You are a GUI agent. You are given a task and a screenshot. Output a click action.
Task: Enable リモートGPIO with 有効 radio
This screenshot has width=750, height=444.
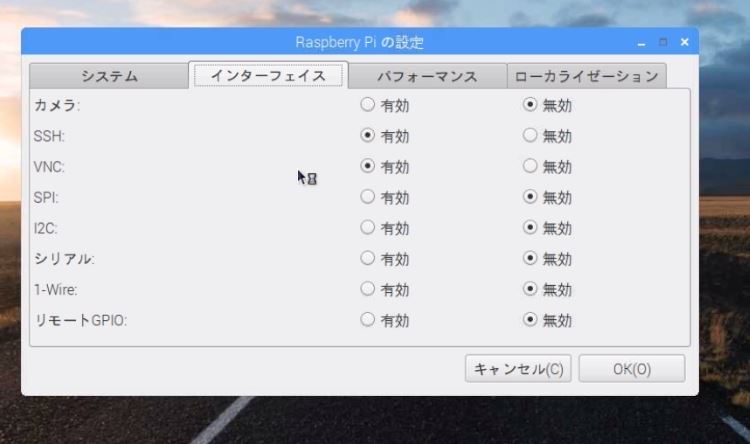pyautogui.click(x=367, y=320)
